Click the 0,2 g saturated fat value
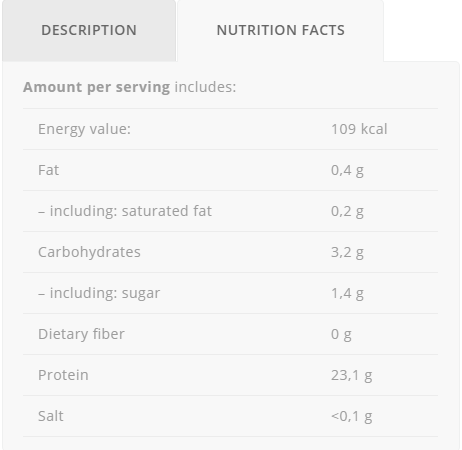The height and width of the screenshot is (450, 462). 347,211
